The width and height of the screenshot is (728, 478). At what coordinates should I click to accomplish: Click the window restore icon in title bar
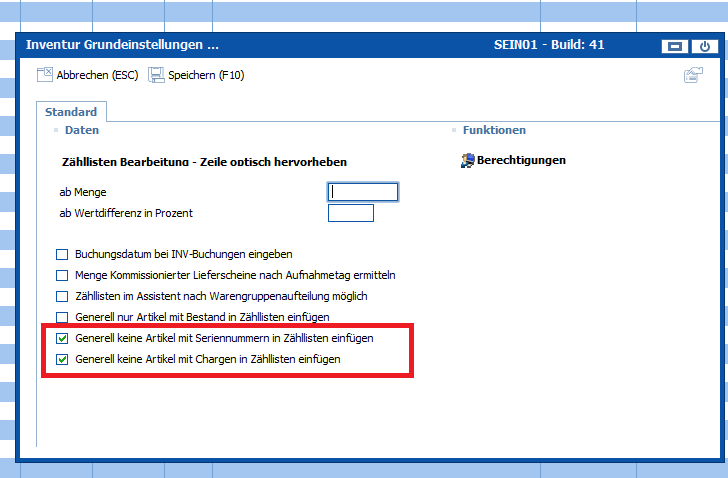(675, 46)
